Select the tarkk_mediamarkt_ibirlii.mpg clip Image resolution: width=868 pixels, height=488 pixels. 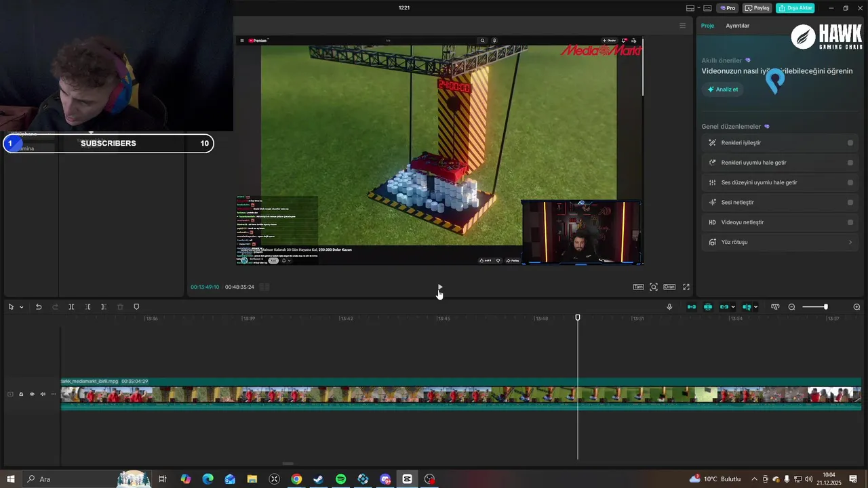pos(461,394)
